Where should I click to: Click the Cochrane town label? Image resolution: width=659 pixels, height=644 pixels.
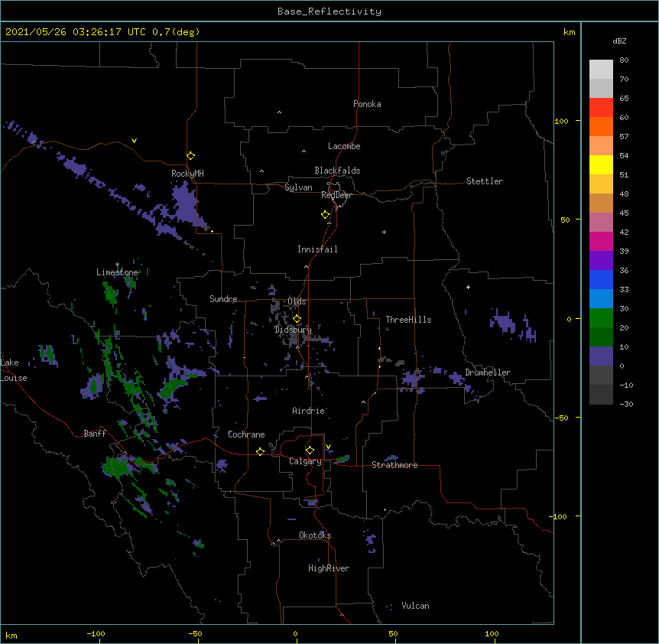246,434
